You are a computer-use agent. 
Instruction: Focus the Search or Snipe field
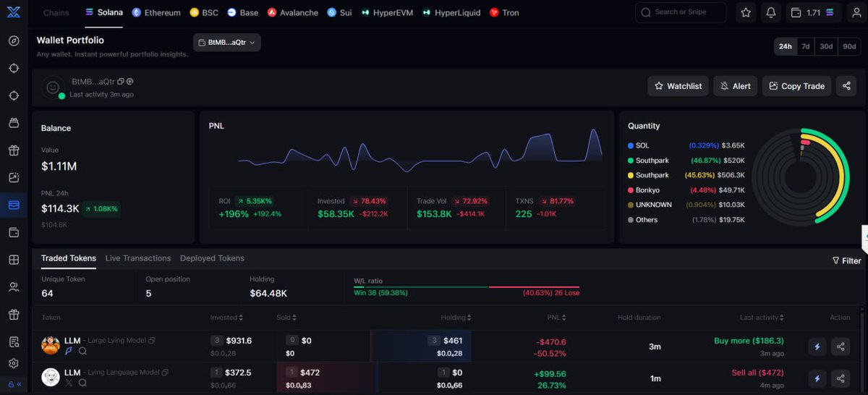681,12
